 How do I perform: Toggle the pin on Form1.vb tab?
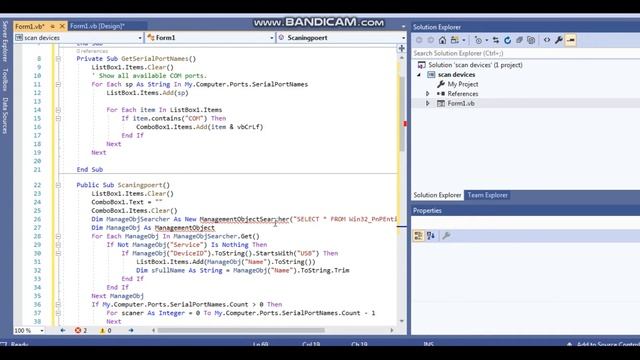52,26
